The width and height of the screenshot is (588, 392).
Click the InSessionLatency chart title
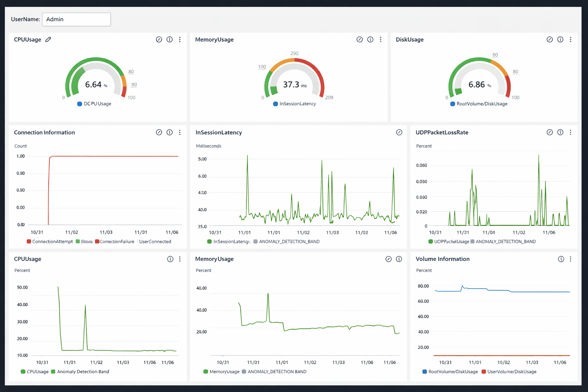pyautogui.click(x=219, y=132)
